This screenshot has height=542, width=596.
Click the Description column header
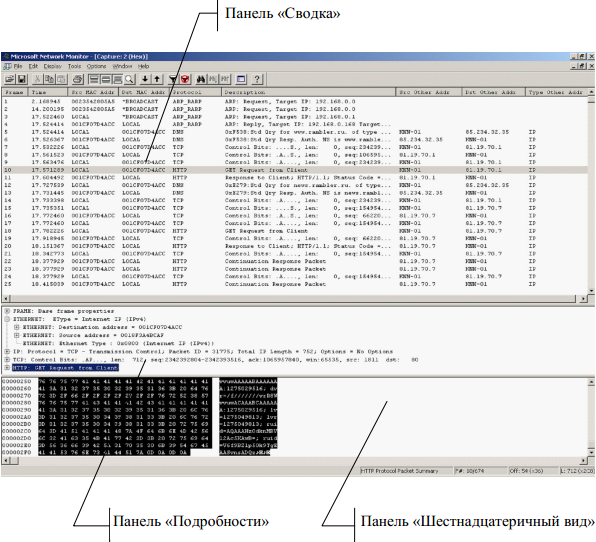tap(308, 92)
